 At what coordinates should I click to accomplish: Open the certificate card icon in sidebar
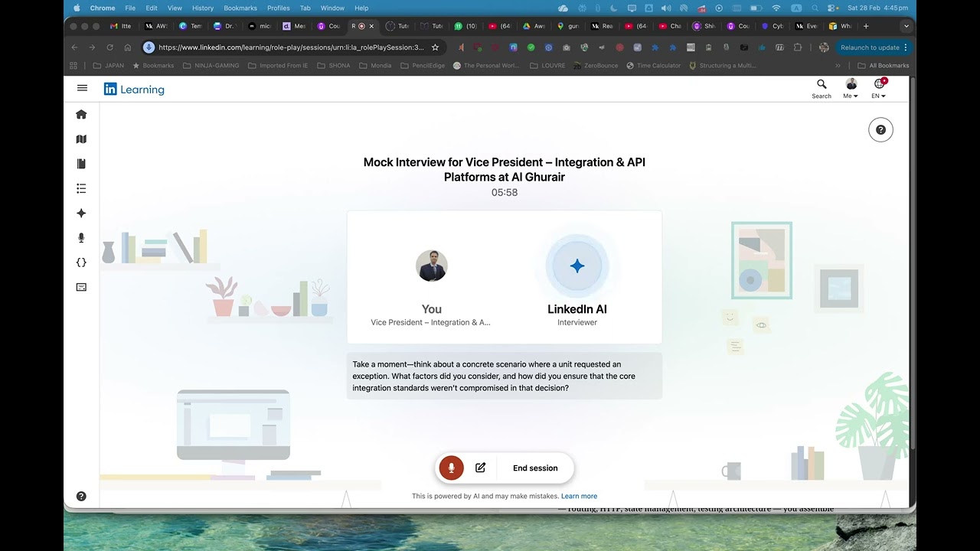click(x=81, y=287)
